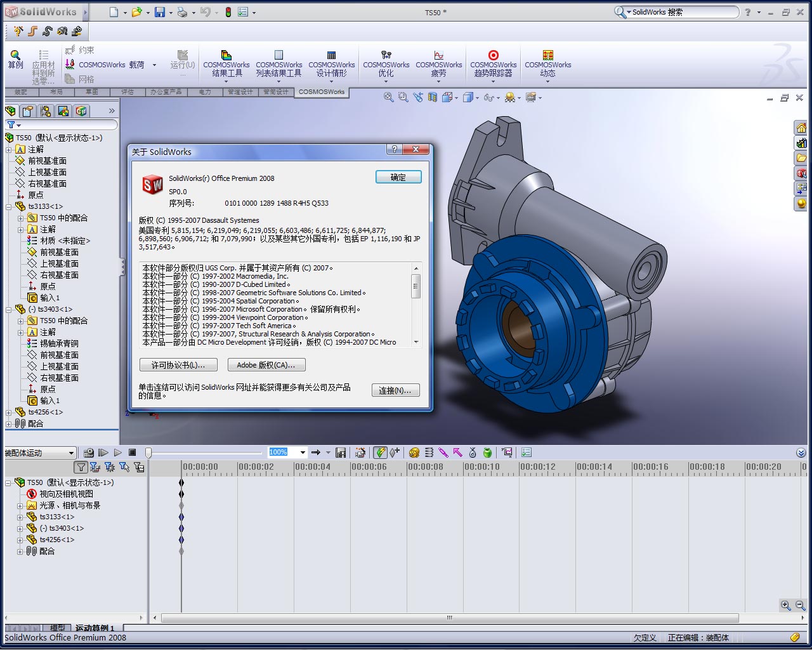Switch to the 布局 tab
This screenshot has height=650, width=812.
coord(56,92)
